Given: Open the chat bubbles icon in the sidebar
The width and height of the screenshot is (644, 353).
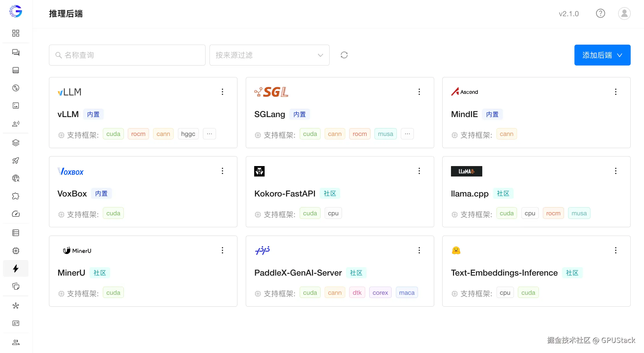Looking at the screenshot, I should (16, 52).
